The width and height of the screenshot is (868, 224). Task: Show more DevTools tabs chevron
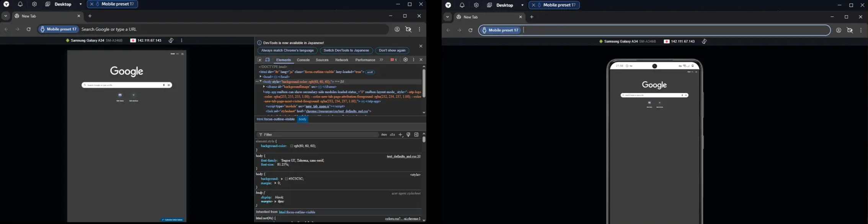(x=382, y=60)
